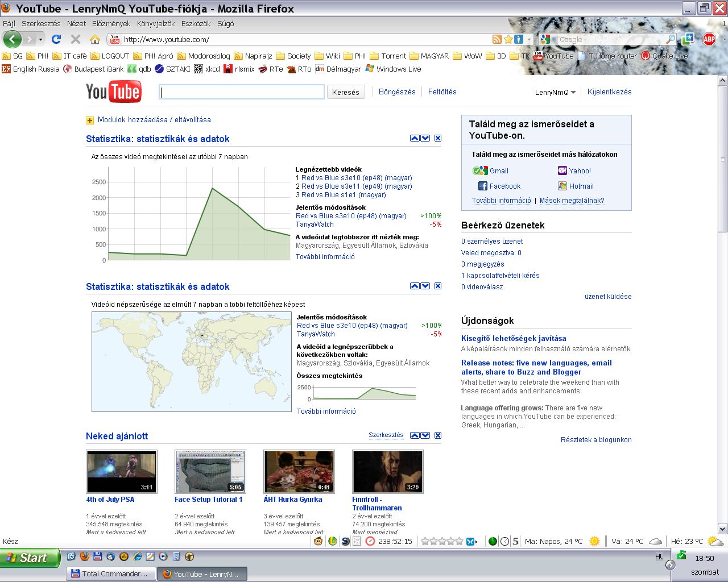Open the address bar history dropdown

530,39
